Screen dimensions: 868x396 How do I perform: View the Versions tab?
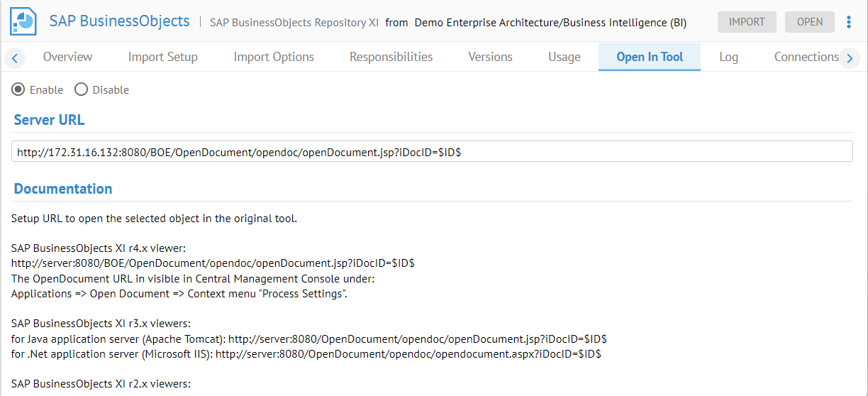point(490,57)
